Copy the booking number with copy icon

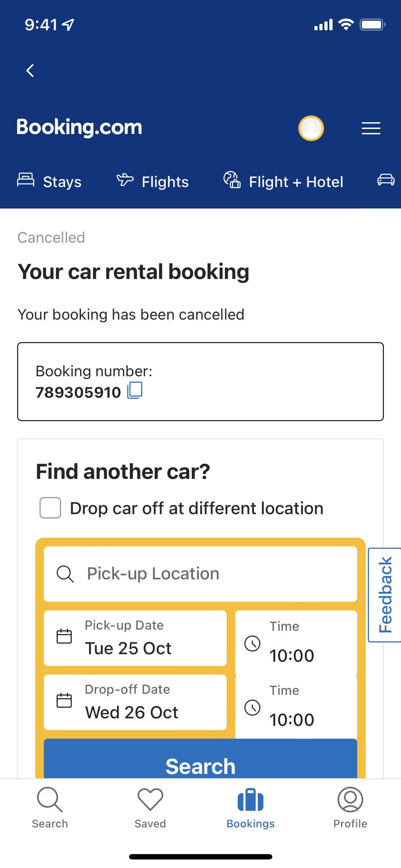[135, 391]
